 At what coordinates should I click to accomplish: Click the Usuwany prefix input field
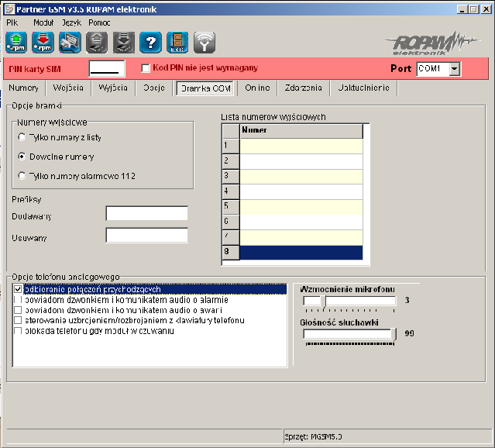click(x=146, y=235)
